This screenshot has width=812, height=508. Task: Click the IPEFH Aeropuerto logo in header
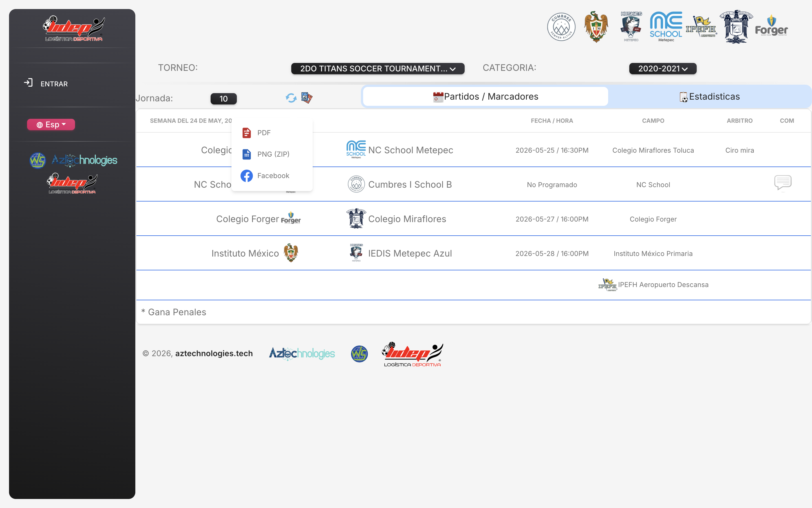(701, 27)
